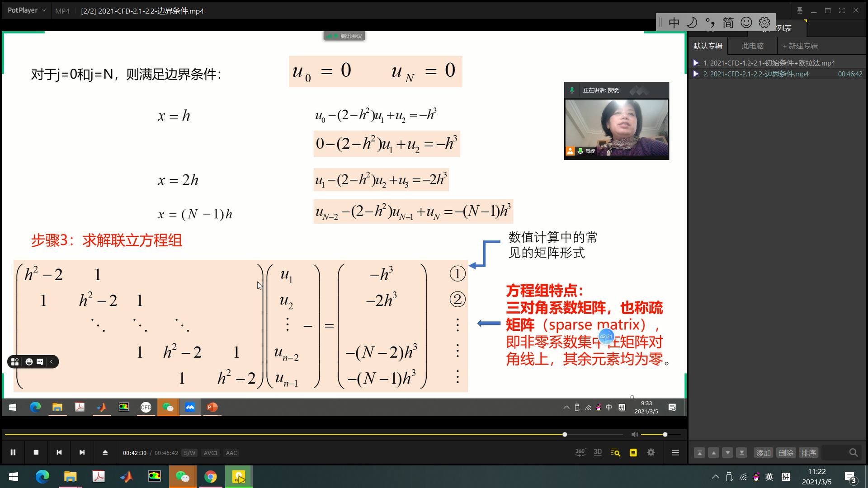
Task: Click the 360° video mode icon
Action: 580,452
